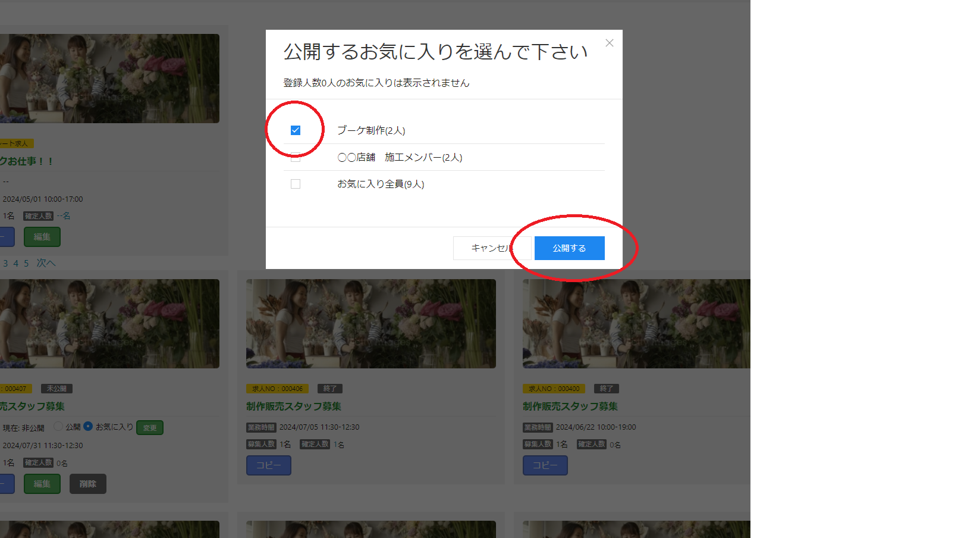Click 編集 on the top job card
Image resolution: width=980 pixels, height=538 pixels.
click(x=42, y=236)
